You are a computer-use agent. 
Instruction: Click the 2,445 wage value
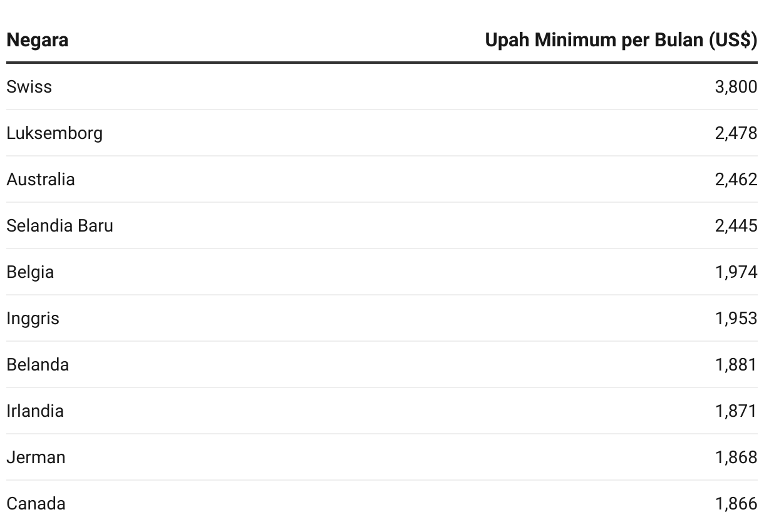pyautogui.click(x=736, y=225)
